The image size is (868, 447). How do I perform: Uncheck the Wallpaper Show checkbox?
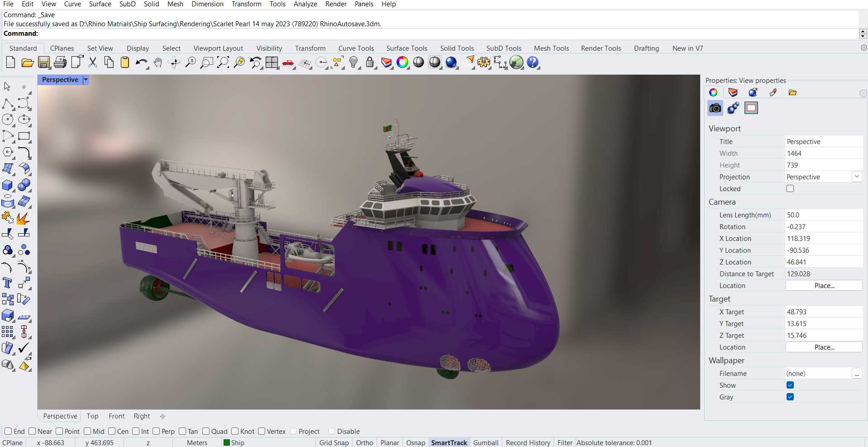coord(790,385)
